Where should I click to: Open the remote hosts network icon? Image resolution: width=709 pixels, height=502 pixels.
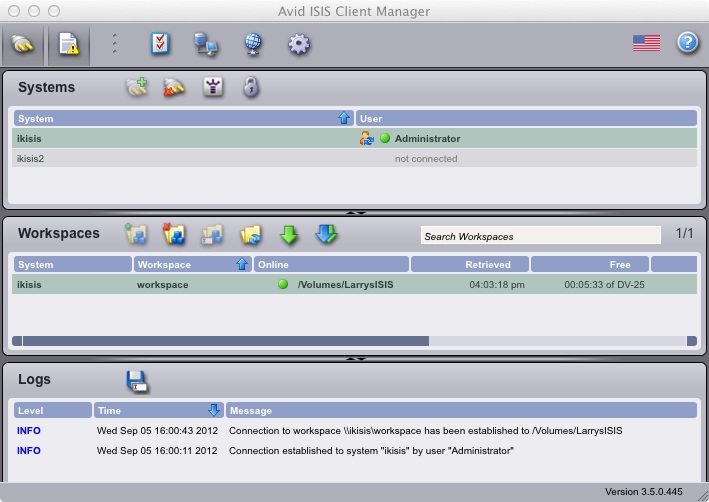click(206, 45)
